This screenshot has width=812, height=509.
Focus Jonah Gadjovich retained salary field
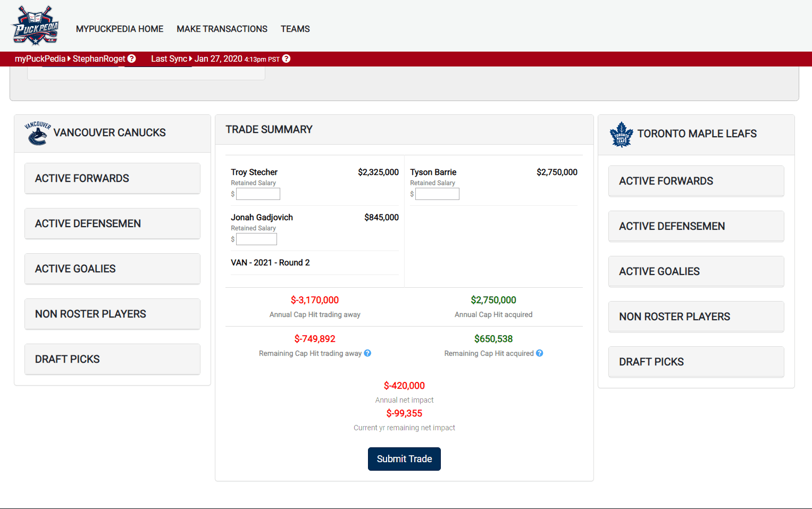tap(256, 239)
